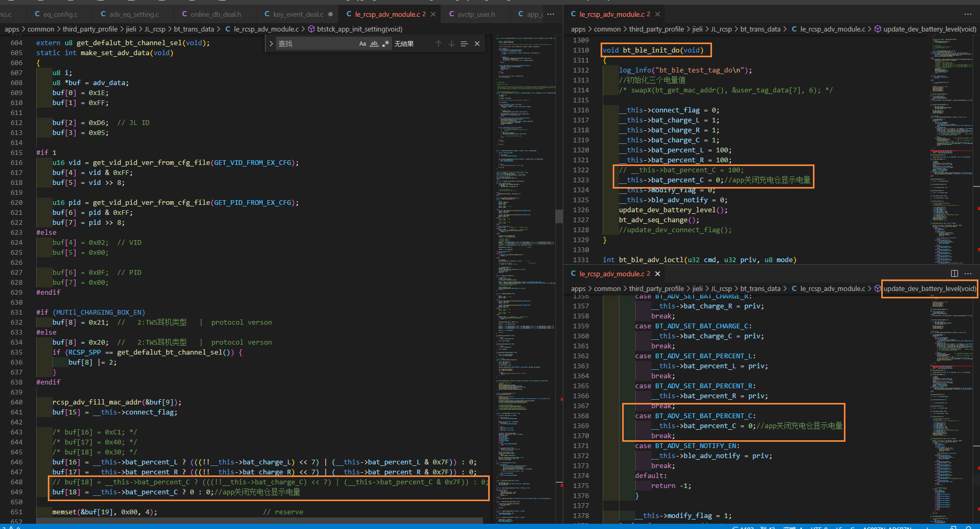Screen dimensions: 980x529
Task: Click 'bt_trans_data' breadcrumb in left editor
Action: tap(194, 29)
